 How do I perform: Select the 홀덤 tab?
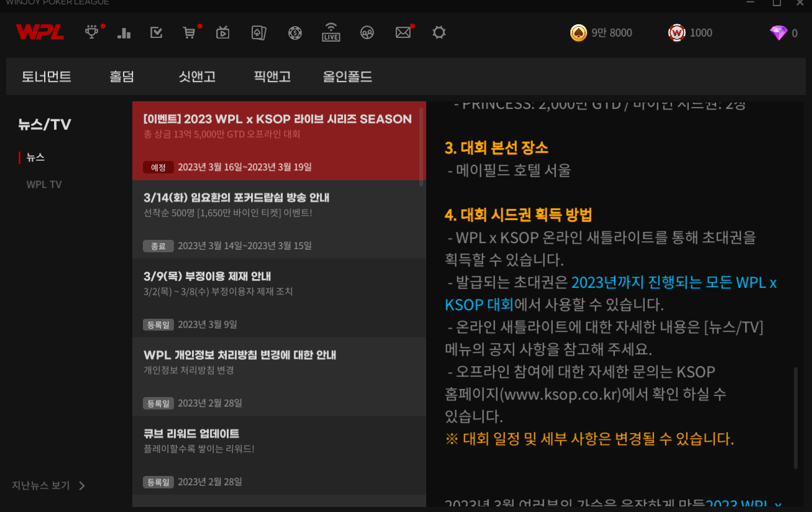(x=122, y=77)
